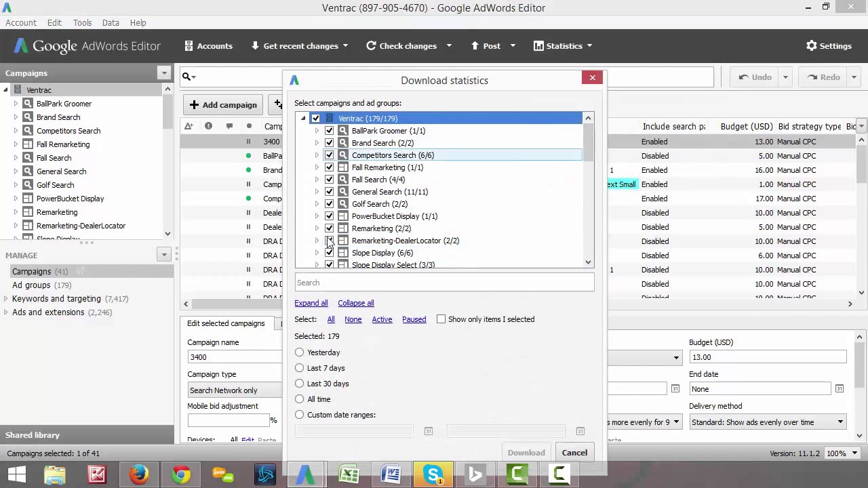Image resolution: width=868 pixels, height=488 pixels.
Task: Click the Collapse all link
Action: point(356,303)
